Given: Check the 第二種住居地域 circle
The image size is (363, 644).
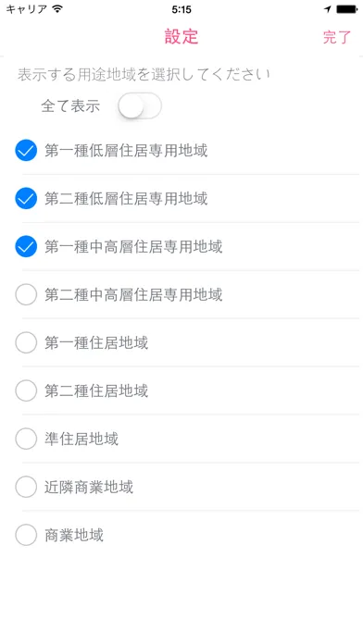Looking at the screenshot, I should pyautogui.click(x=26, y=390).
